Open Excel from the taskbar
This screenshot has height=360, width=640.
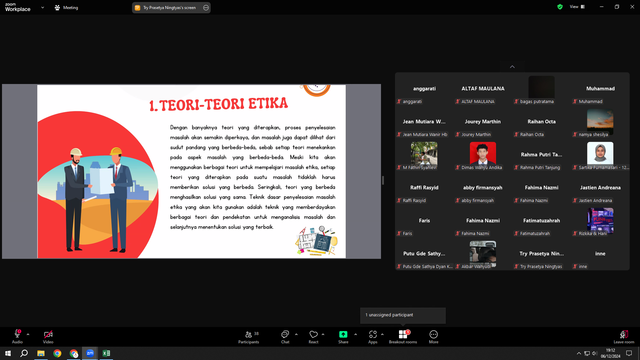pos(106,353)
